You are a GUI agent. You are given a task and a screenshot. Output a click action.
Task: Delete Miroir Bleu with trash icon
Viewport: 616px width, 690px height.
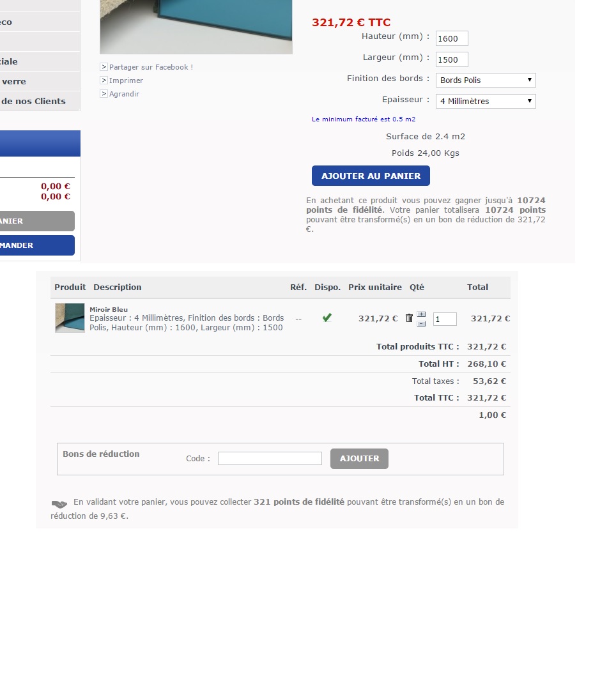(x=409, y=318)
